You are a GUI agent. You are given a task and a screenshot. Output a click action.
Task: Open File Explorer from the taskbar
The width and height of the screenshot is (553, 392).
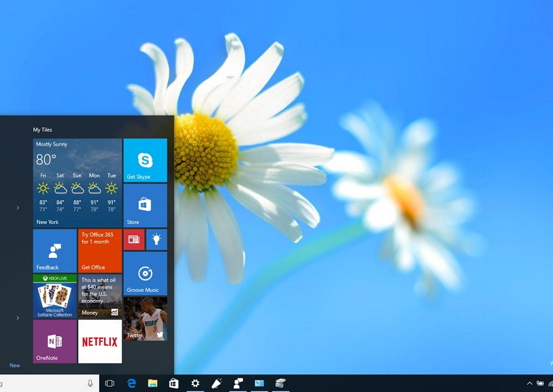coord(154,383)
